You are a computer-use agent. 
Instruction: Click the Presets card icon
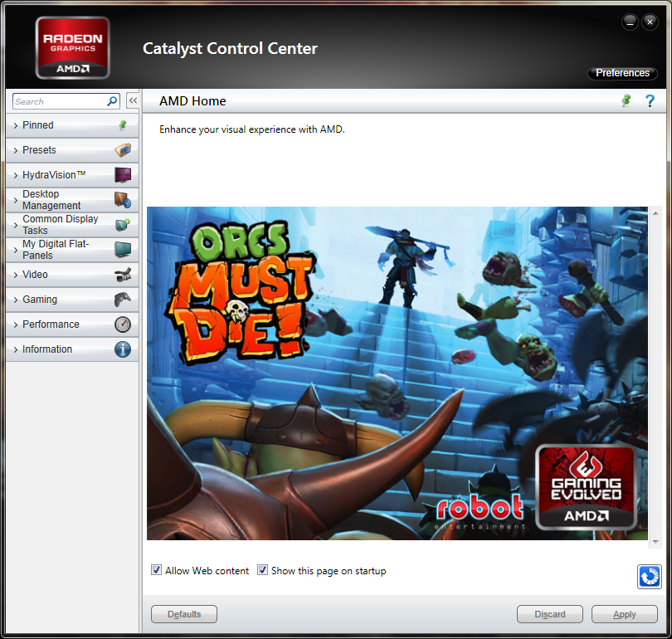[x=123, y=150]
